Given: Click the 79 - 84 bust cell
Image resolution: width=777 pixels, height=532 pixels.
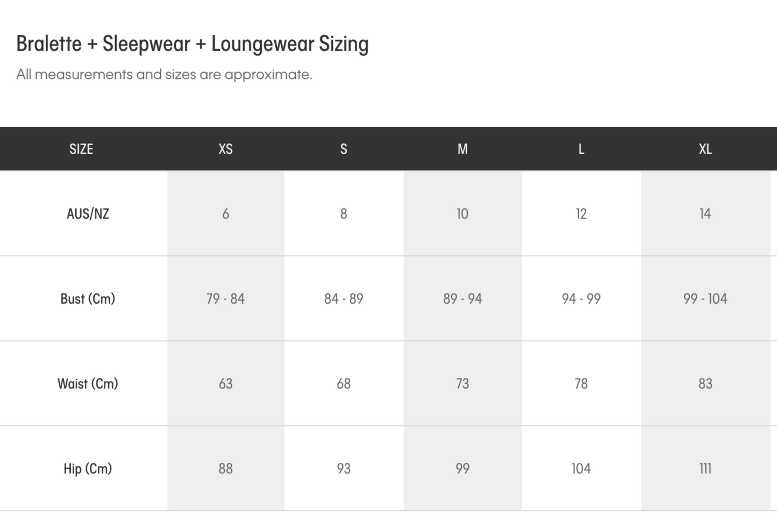Looking at the screenshot, I should tap(225, 299).
